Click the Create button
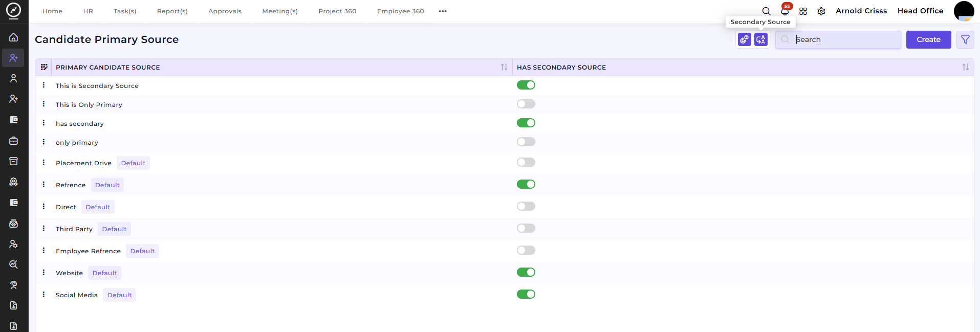The width and height of the screenshot is (980, 332). coord(928,39)
